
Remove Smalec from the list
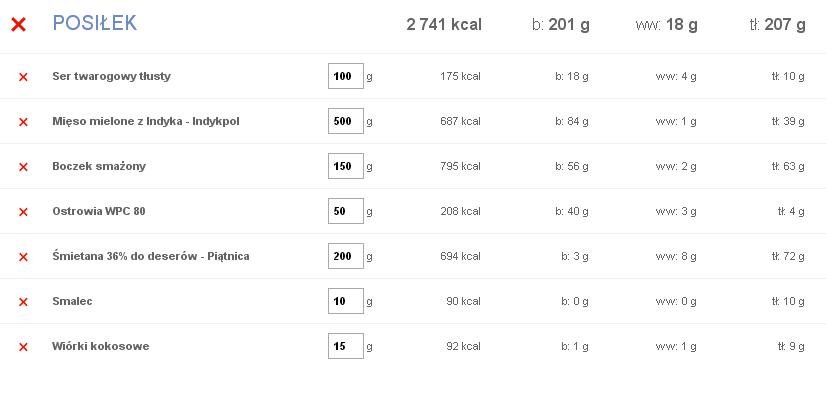click(23, 302)
